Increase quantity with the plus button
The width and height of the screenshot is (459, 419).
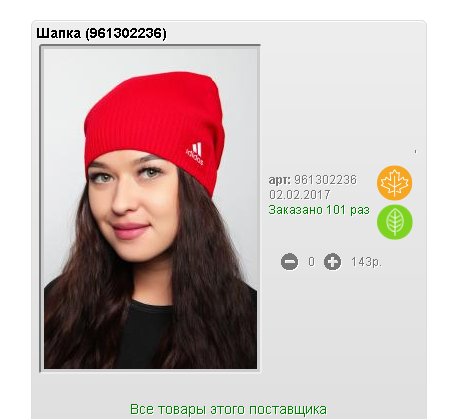[x=332, y=262]
